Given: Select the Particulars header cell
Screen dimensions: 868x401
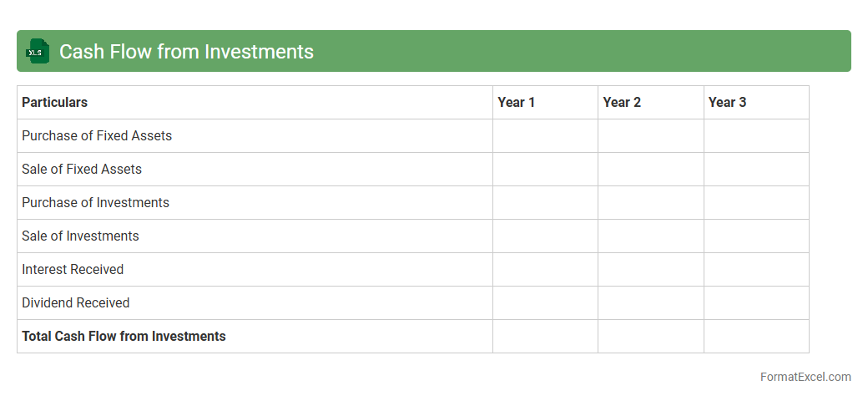Looking at the screenshot, I should [55, 102].
